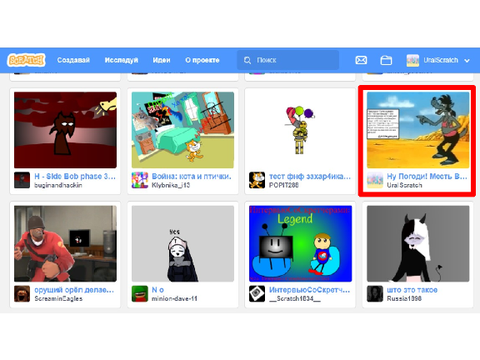Open the Идеи menu item

tap(161, 60)
